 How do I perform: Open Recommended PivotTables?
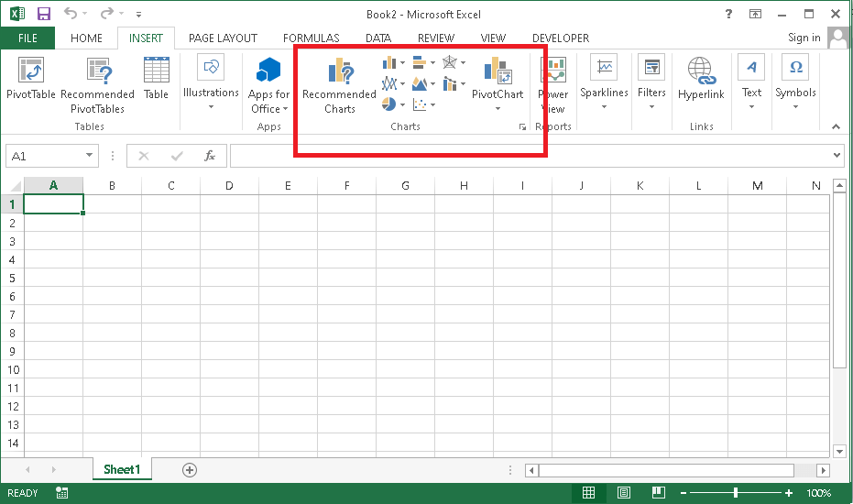tap(97, 86)
